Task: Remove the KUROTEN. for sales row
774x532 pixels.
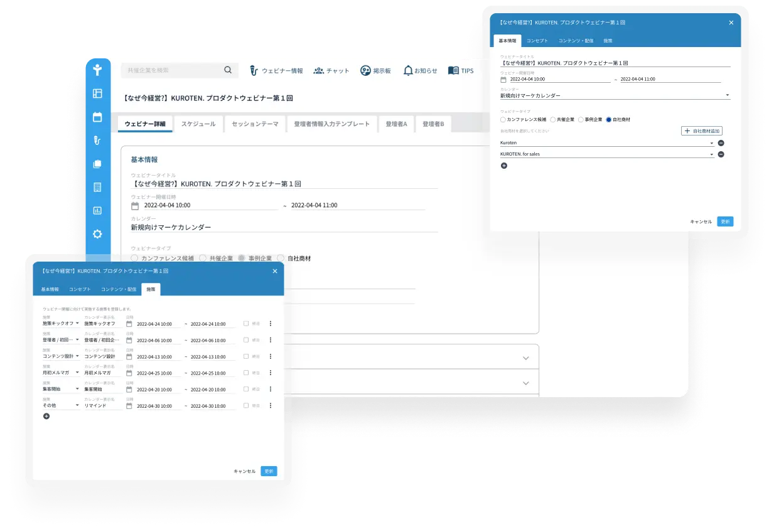Action: [x=721, y=154]
